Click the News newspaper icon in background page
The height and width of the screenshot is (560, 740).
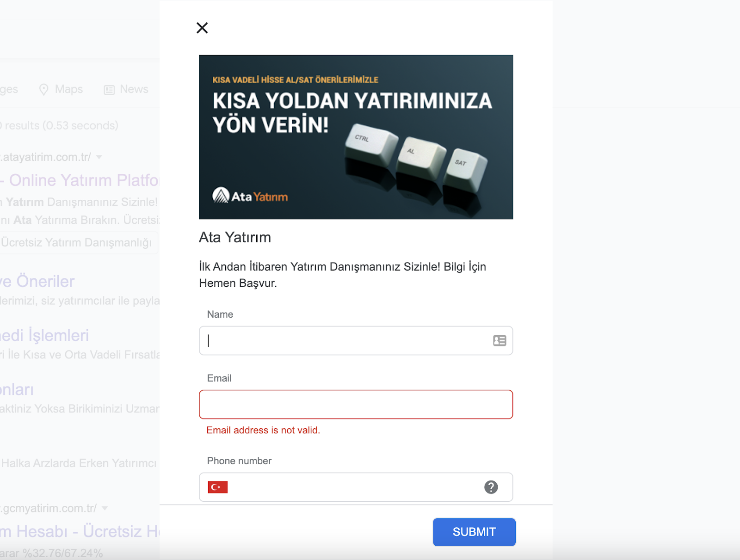pyautogui.click(x=109, y=90)
